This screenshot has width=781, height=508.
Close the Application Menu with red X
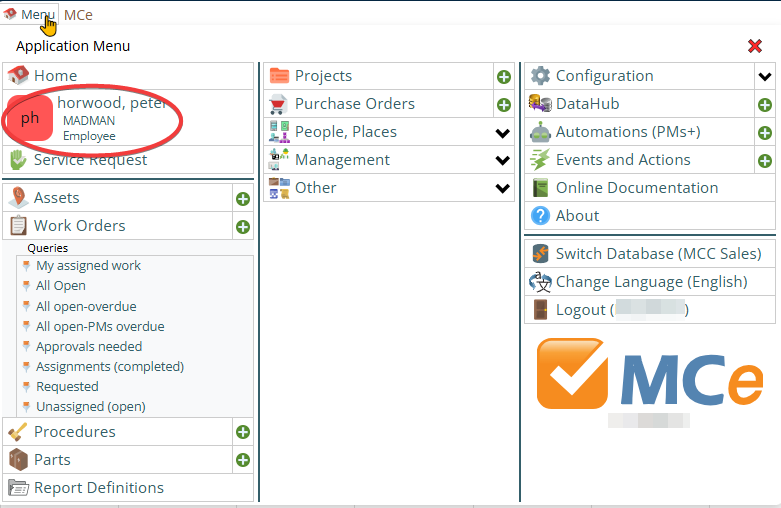click(755, 46)
